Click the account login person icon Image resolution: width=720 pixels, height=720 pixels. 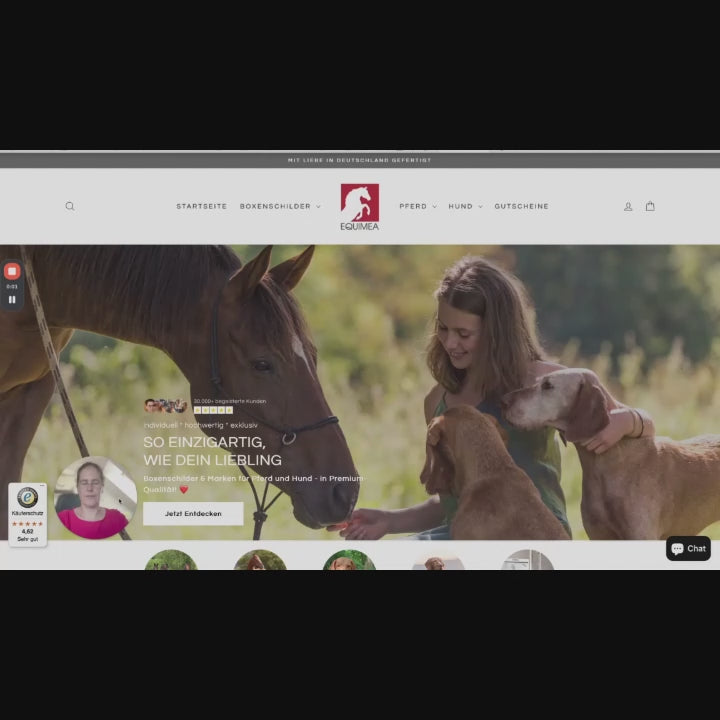coord(628,206)
